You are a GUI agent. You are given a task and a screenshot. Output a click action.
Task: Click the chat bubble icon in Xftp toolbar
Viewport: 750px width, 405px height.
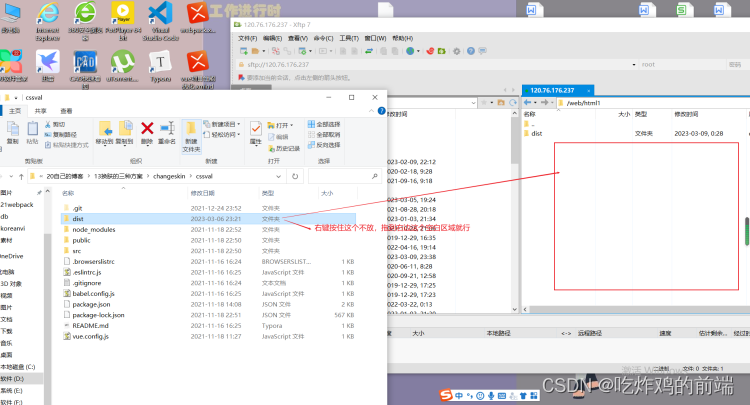tap(483, 51)
